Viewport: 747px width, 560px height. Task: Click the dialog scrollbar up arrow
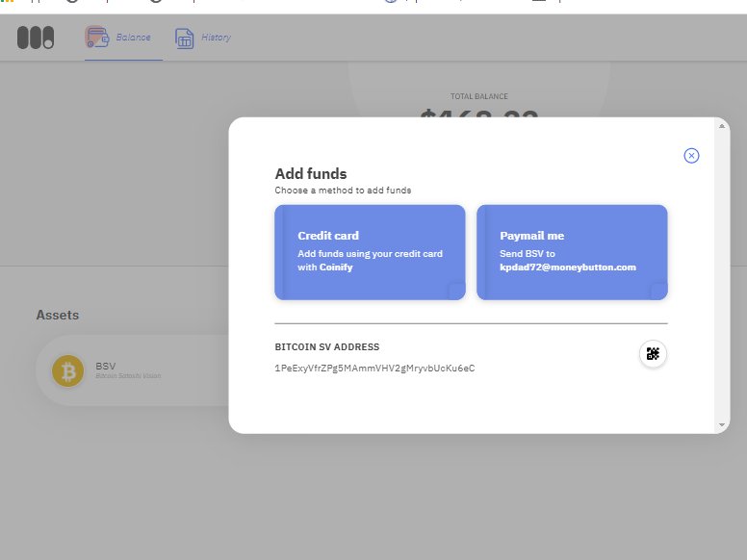tap(722, 126)
